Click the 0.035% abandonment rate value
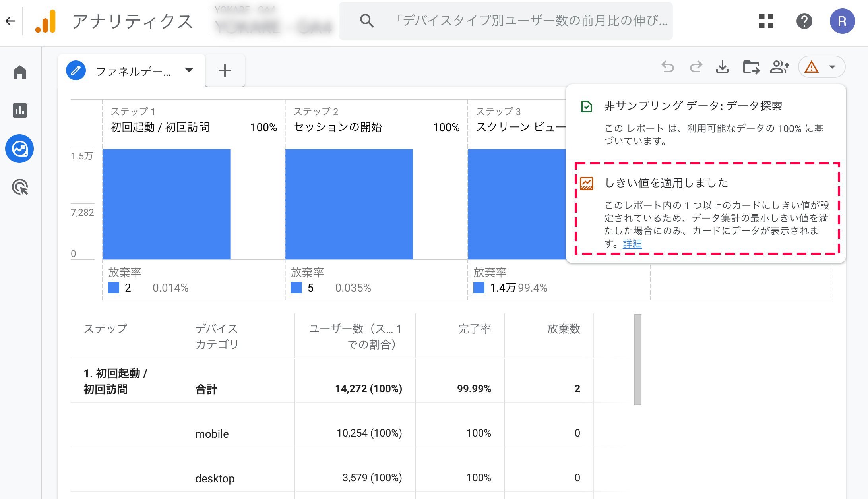 coord(353,288)
